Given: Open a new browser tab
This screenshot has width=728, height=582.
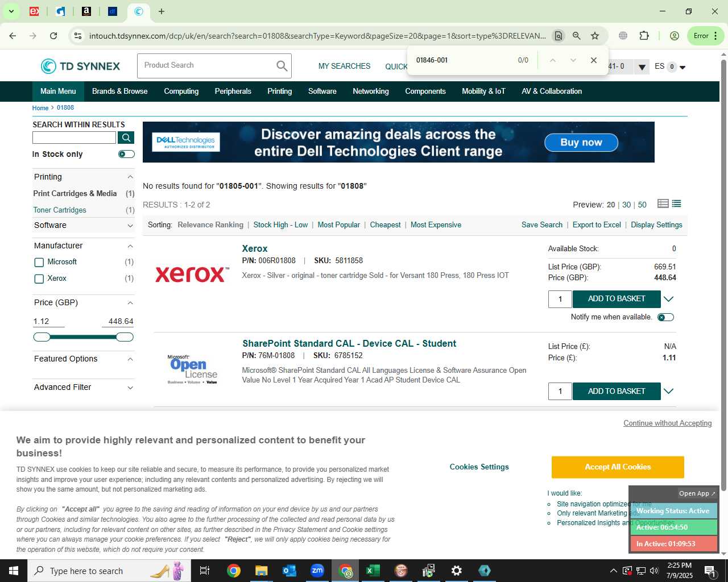Looking at the screenshot, I should tap(162, 11).
